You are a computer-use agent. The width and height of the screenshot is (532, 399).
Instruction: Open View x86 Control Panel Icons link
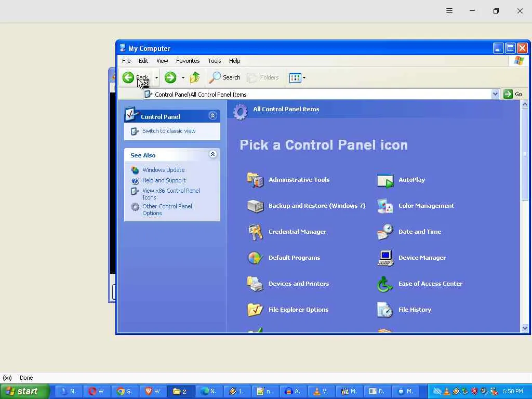coord(171,194)
